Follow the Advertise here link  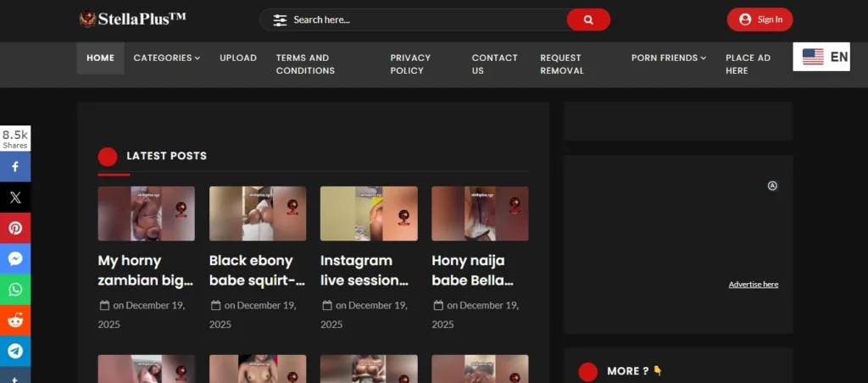click(753, 285)
